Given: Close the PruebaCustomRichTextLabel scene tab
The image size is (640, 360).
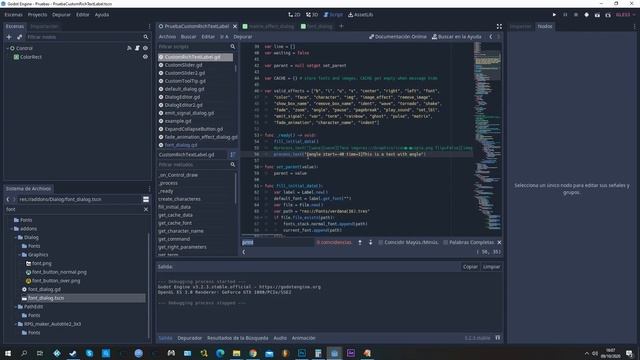Looking at the screenshot, I should 235,26.
